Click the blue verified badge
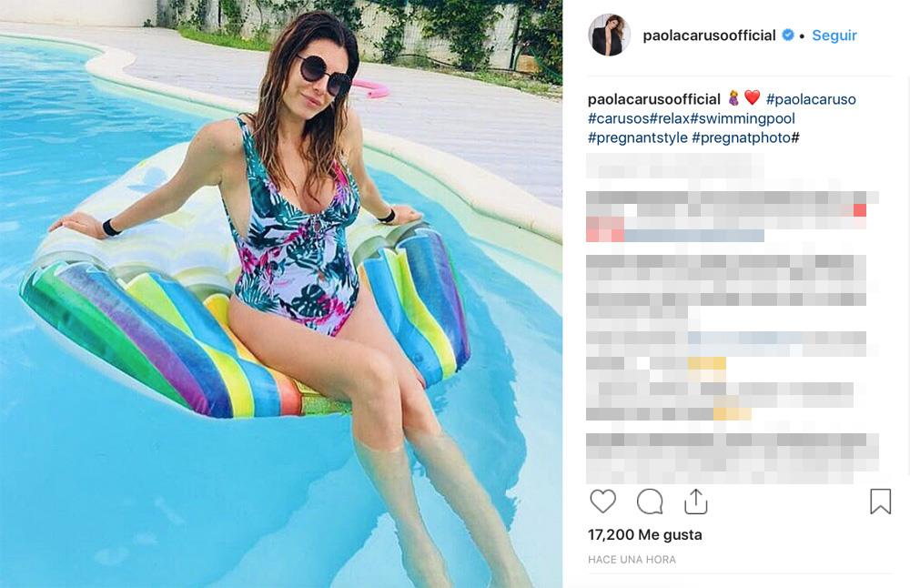The height and width of the screenshot is (588, 910). [x=787, y=35]
